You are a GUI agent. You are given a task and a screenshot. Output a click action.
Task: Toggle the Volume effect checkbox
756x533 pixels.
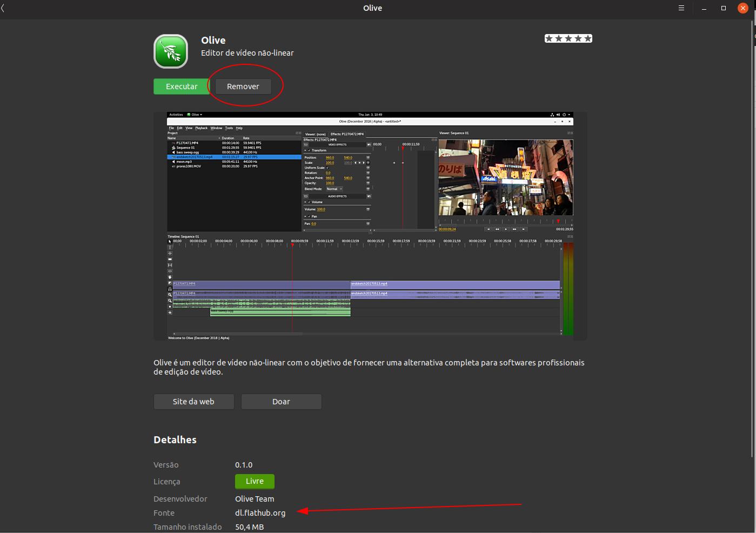coord(309,202)
